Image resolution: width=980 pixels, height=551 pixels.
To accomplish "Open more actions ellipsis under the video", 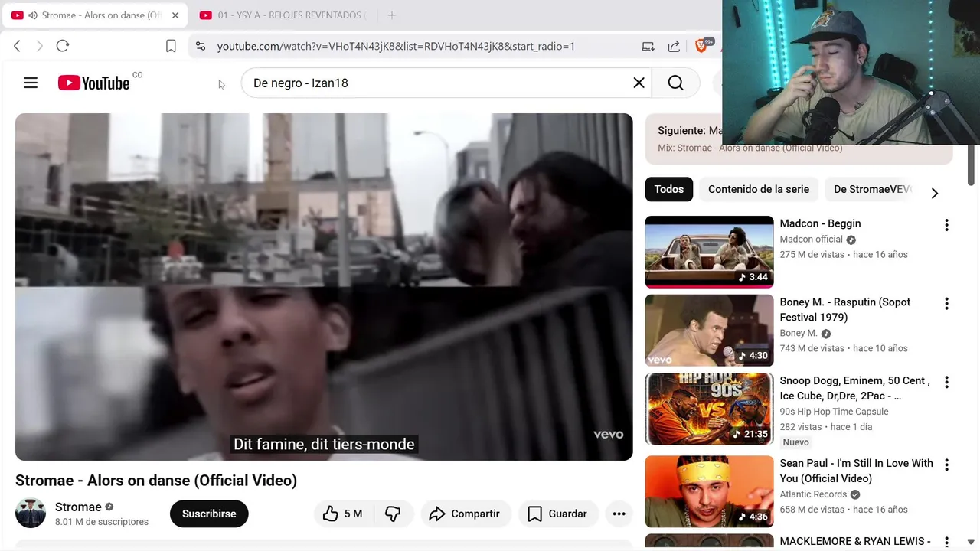I will (619, 514).
